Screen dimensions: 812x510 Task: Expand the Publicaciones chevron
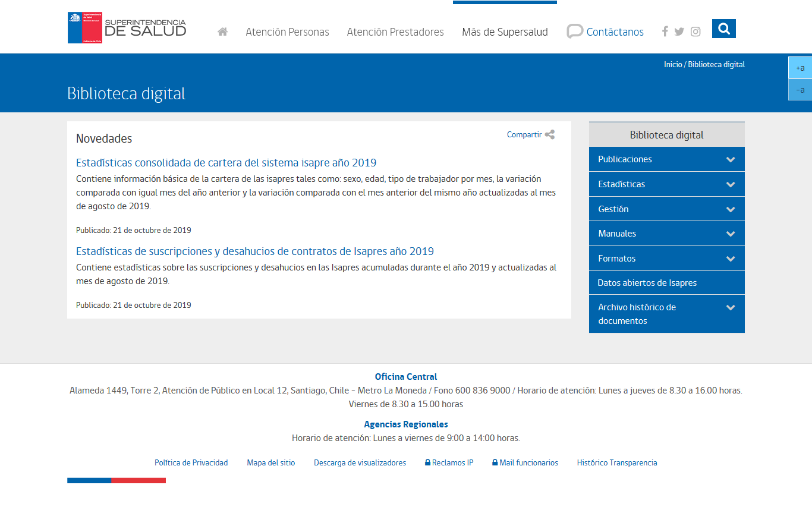(731, 159)
